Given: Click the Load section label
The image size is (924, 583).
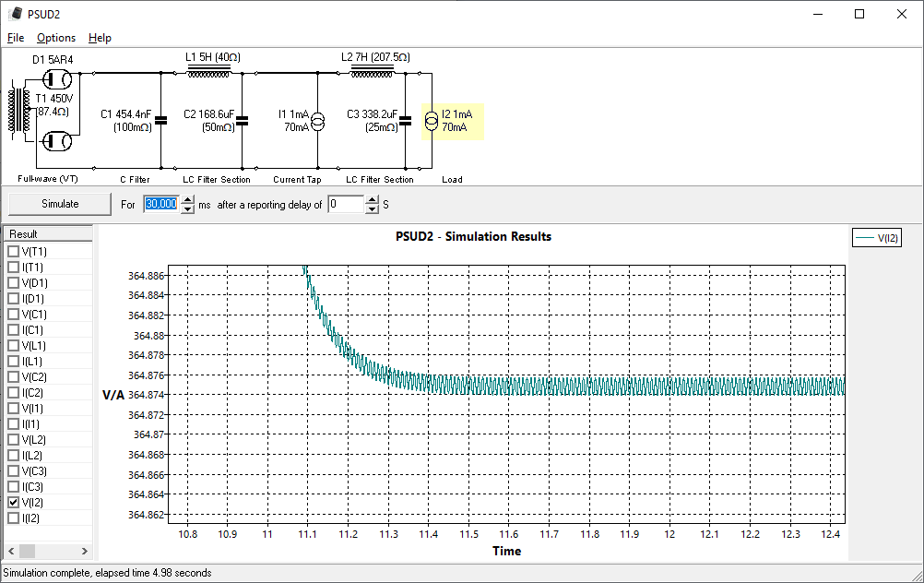Looking at the screenshot, I should pyautogui.click(x=452, y=179).
